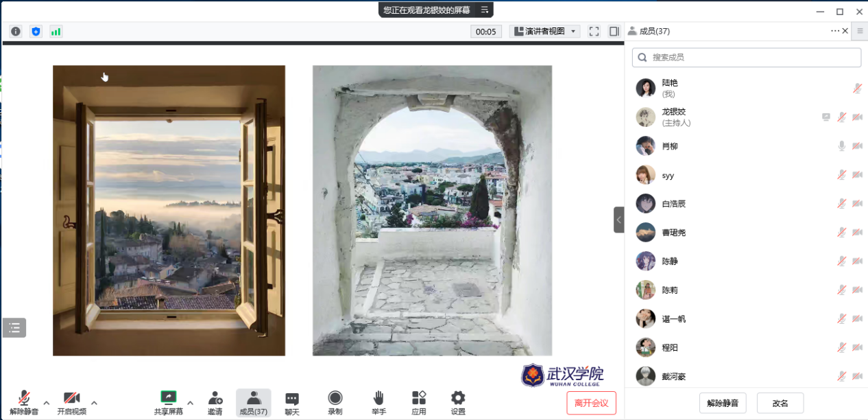Open the Chat (聊天) icon
The image size is (868, 420).
(x=292, y=403)
